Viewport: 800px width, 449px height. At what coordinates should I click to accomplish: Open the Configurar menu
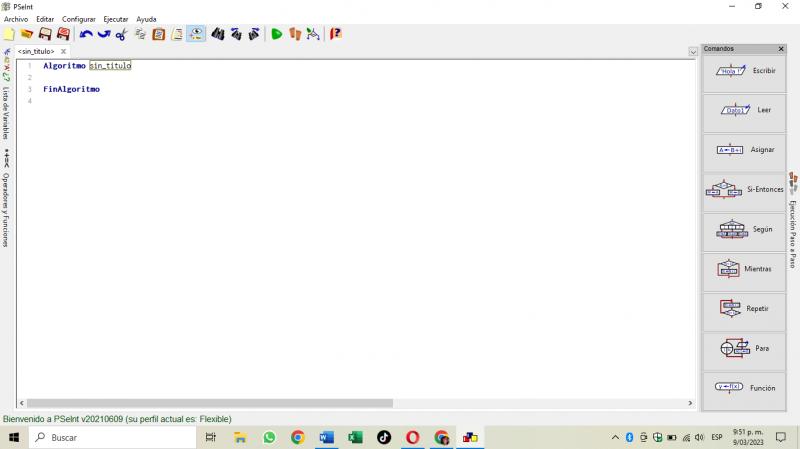click(x=79, y=19)
